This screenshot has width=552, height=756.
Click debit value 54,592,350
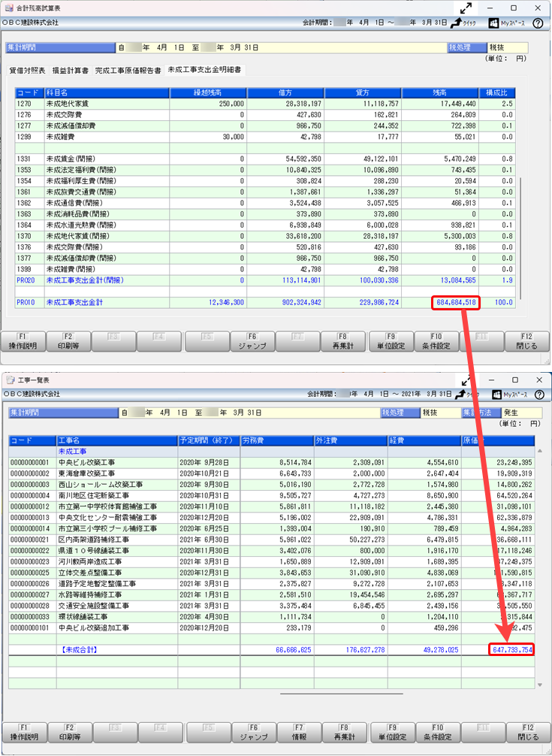(303, 159)
